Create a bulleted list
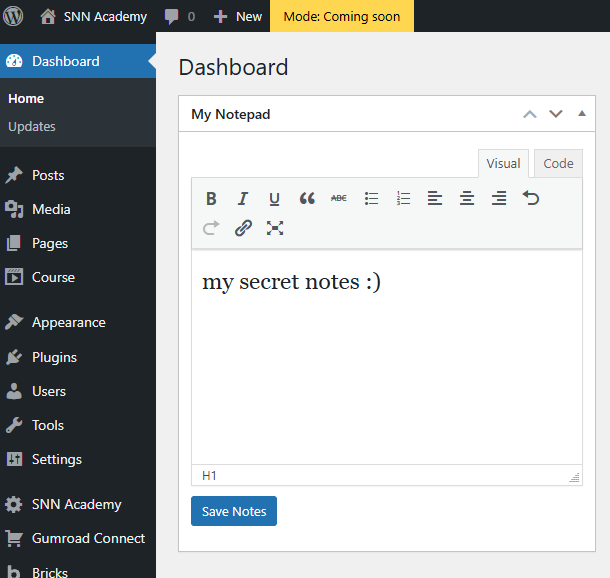This screenshot has width=610, height=578. click(371, 198)
